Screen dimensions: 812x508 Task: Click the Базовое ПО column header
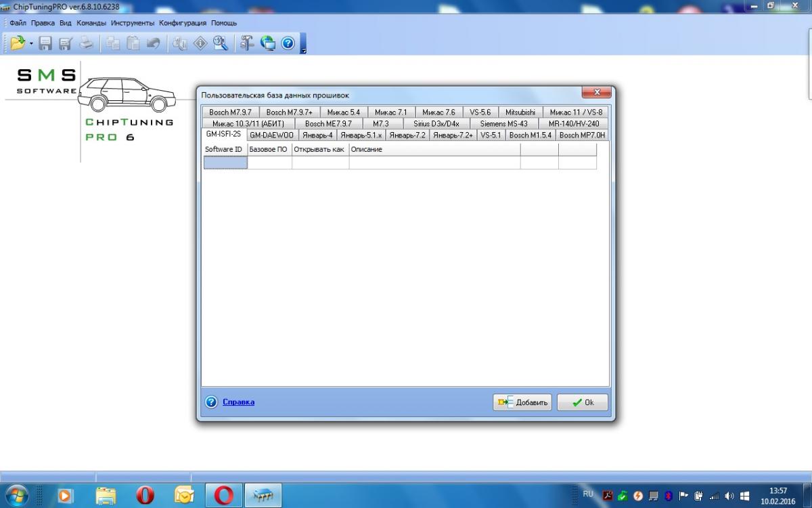pyautogui.click(x=269, y=149)
